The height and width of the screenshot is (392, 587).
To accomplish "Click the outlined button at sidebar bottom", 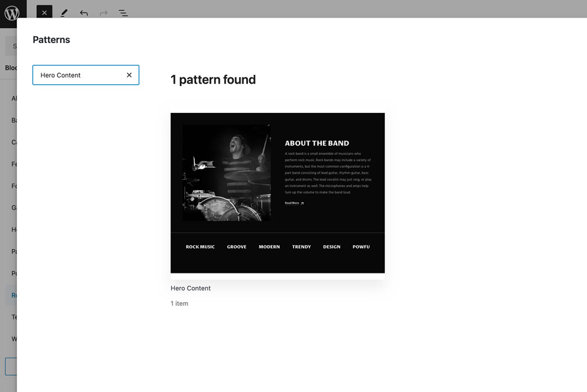I will point(11,366).
